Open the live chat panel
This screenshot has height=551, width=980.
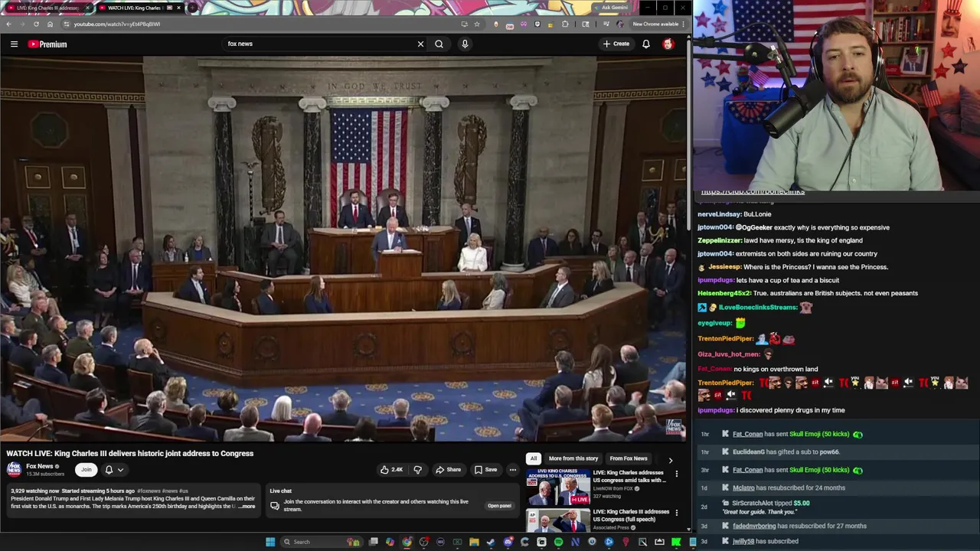pyautogui.click(x=499, y=506)
